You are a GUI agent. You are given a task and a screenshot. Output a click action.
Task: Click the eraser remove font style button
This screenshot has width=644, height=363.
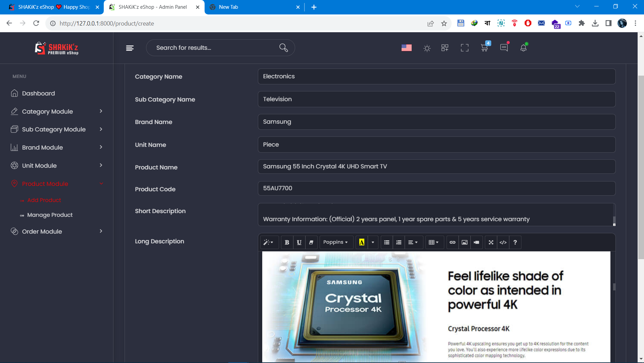point(311,242)
